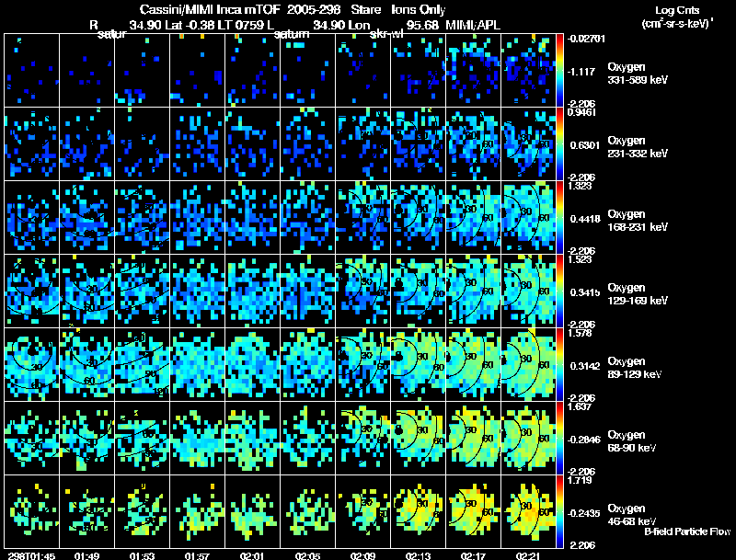Click the '298T01:45' time axis label
This screenshot has width=736, height=560.
point(32,556)
